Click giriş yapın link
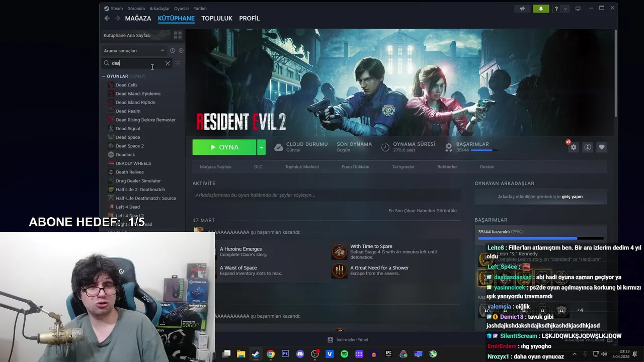The width and height of the screenshot is (644, 362). [x=572, y=197]
